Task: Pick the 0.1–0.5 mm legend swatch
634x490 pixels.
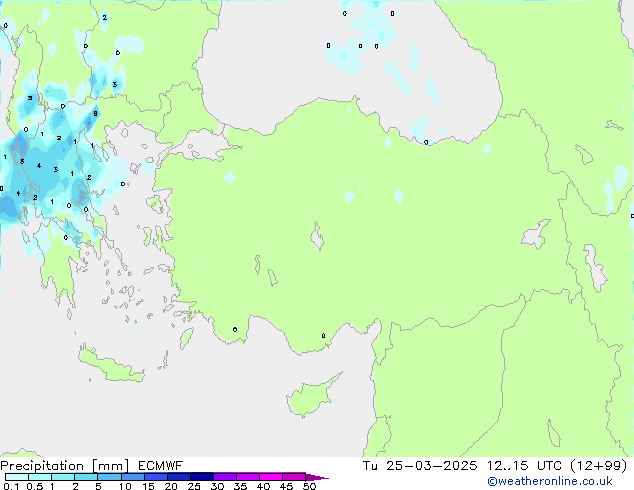Action: [17, 477]
